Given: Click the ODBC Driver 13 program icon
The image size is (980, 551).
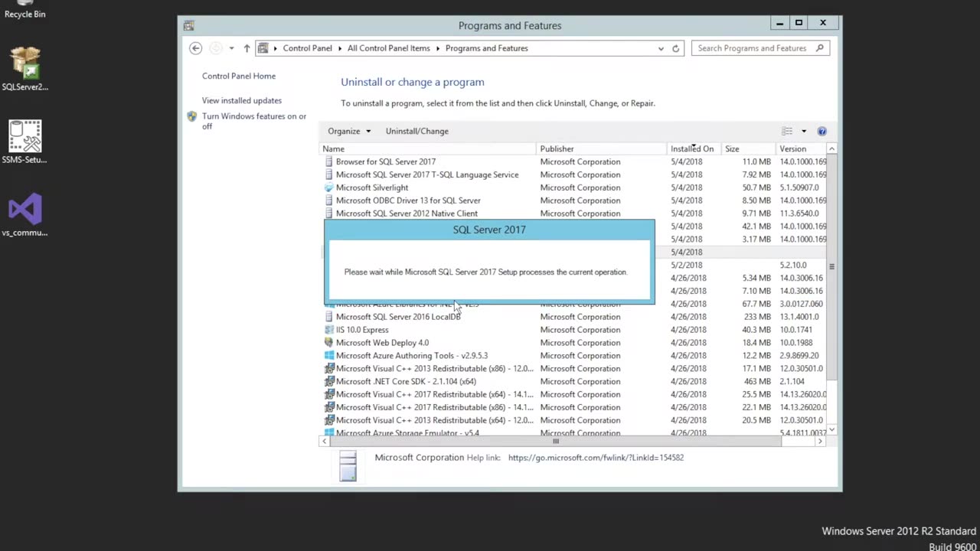Looking at the screenshot, I should pyautogui.click(x=328, y=201).
